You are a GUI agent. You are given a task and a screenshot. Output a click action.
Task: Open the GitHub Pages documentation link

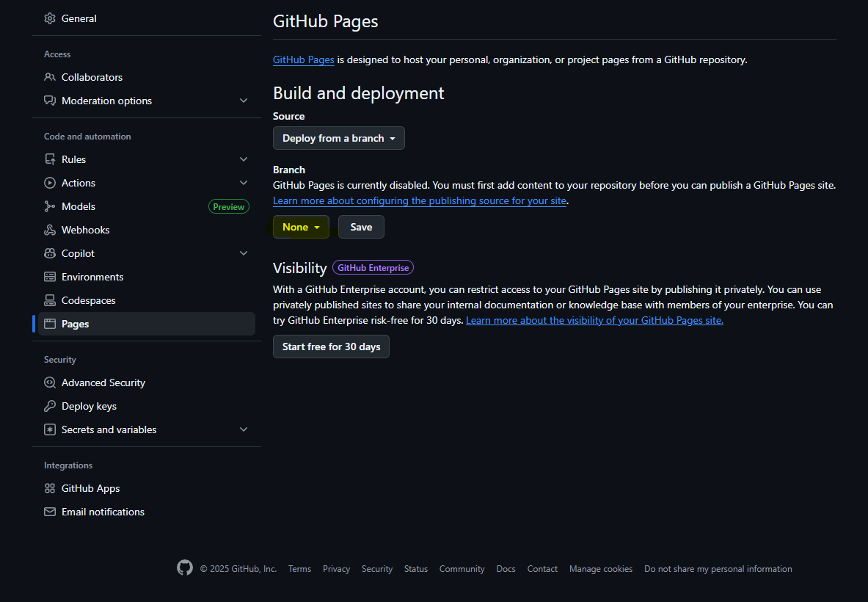(303, 59)
